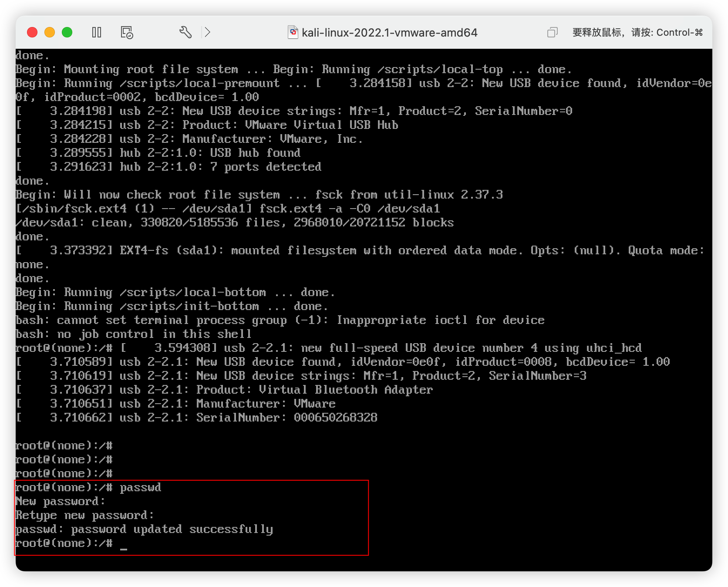Click 'USB hub found' line
The height and width of the screenshot is (587, 728).
click(158, 153)
